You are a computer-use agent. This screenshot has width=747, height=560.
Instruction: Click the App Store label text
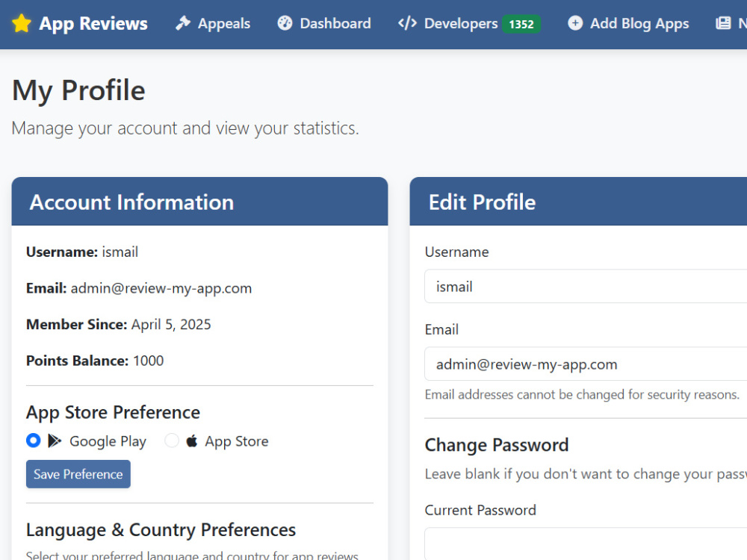[x=237, y=441]
